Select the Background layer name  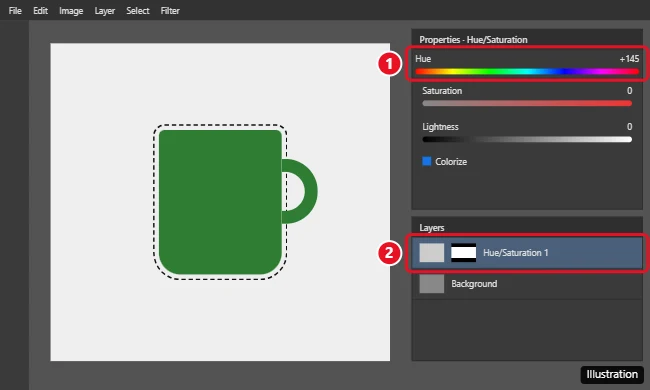pyautogui.click(x=474, y=283)
